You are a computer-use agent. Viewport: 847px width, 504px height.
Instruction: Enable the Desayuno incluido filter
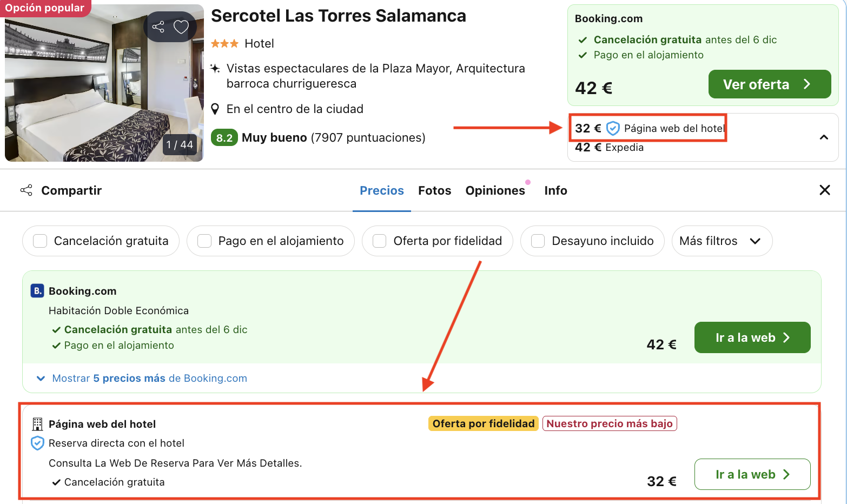(x=538, y=241)
